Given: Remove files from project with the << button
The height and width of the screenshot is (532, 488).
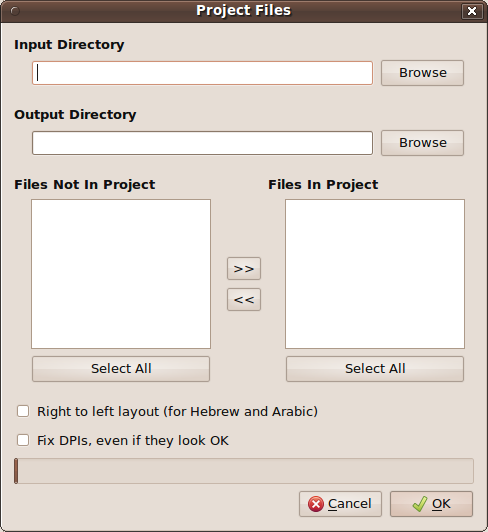Looking at the screenshot, I should (244, 300).
